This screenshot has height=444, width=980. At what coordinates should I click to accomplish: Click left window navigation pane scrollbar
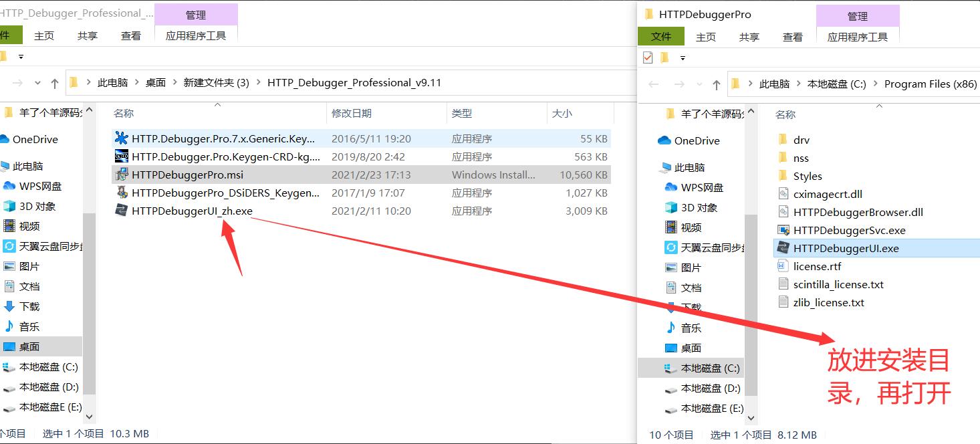[x=90, y=304]
